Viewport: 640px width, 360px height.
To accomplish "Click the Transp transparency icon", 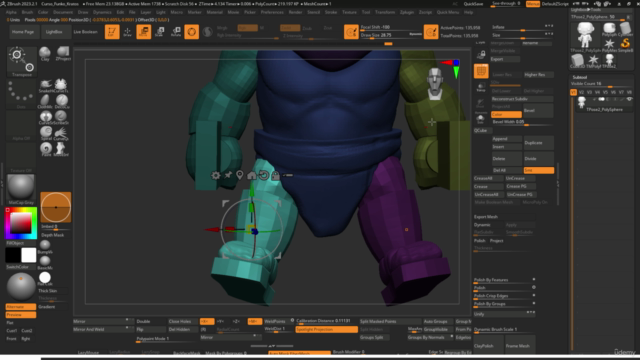I will tap(481, 87).
